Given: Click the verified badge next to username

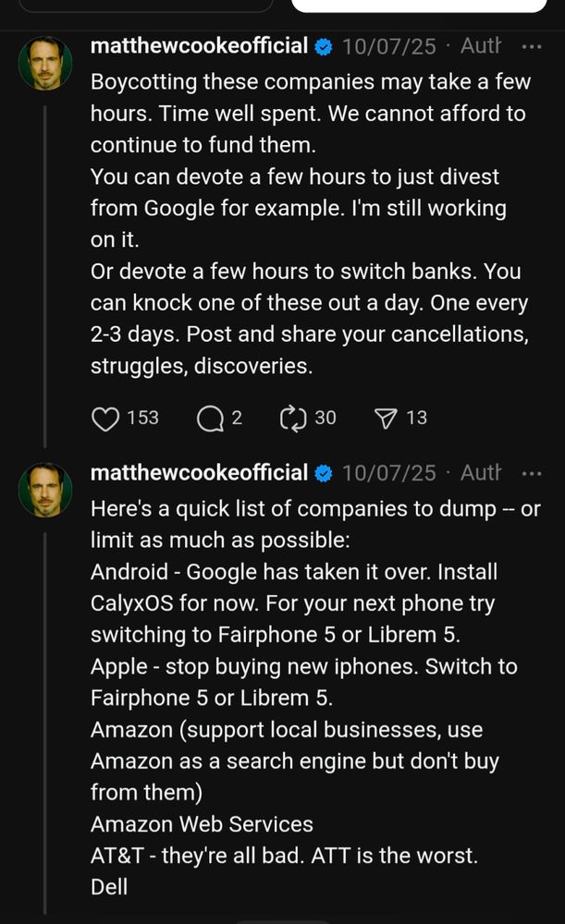Looking at the screenshot, I should pyautogui.click(x=323, y=46).
